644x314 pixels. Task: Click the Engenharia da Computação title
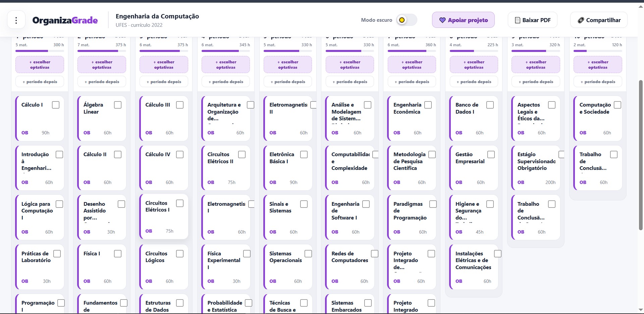(157, 16)
